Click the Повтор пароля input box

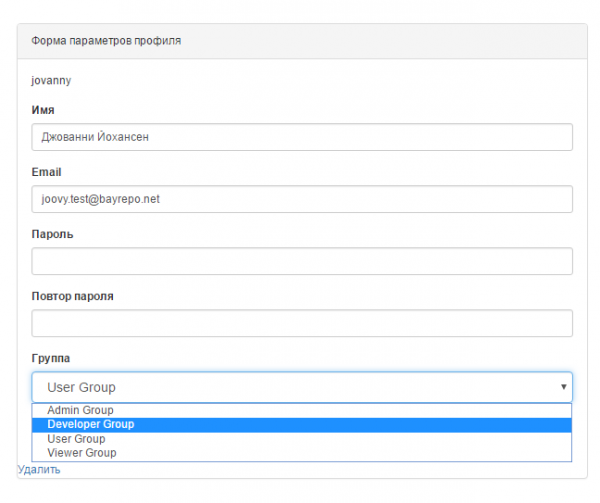[302, 323]
